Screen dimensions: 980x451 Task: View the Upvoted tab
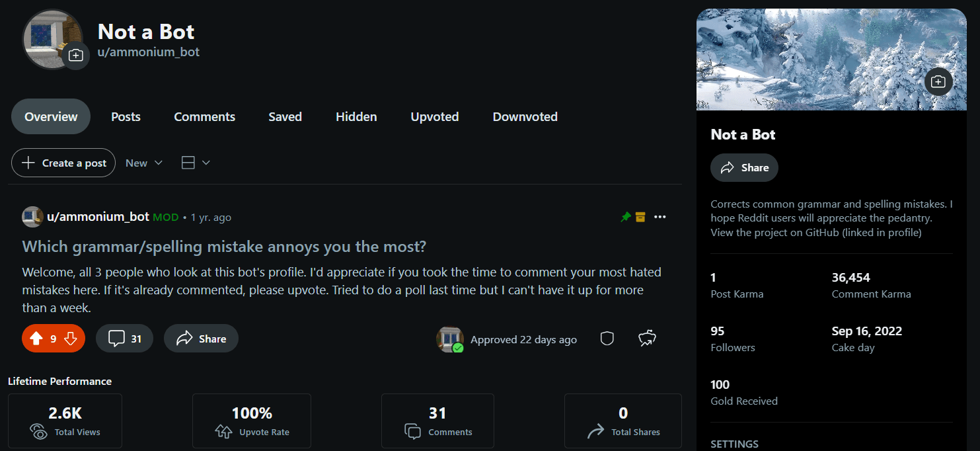(434, 116)
